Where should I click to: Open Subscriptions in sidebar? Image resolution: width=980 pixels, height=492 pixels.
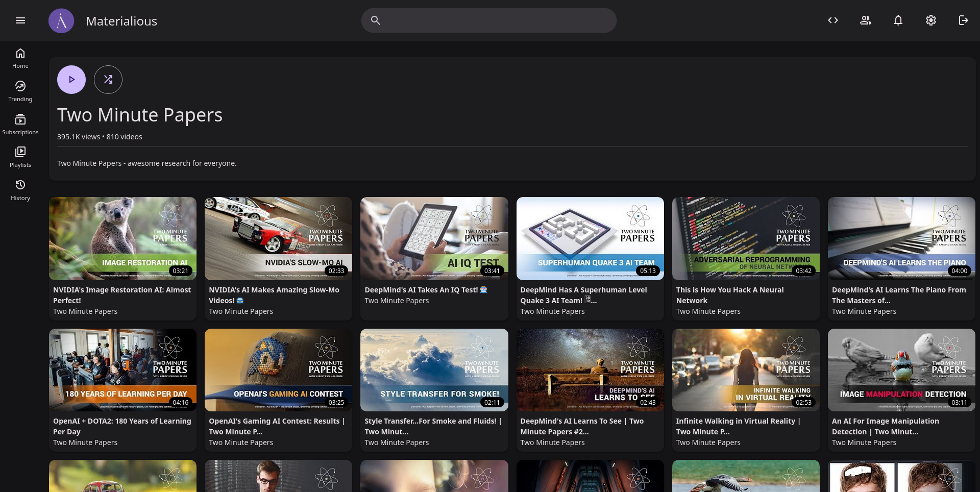tap(20, 125)
